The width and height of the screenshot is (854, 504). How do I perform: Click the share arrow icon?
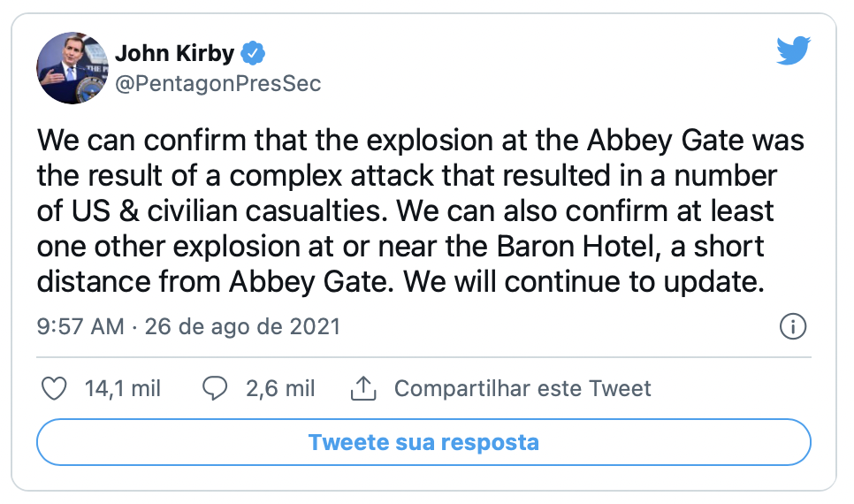point(363,388)
